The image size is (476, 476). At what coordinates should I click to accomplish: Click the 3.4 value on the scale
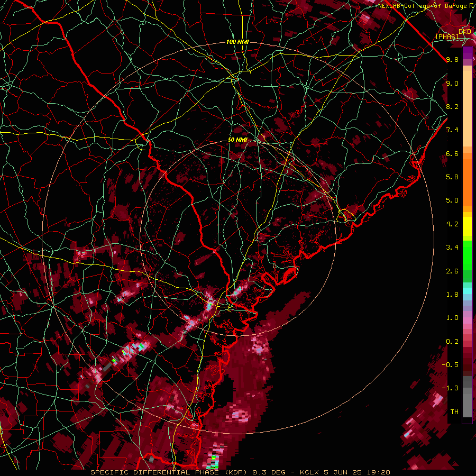point(452,248)
